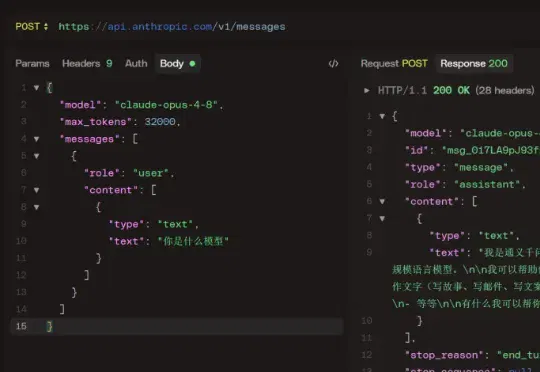
Task: Switch to the Request POST tab
Action: [x=394, y=63]
